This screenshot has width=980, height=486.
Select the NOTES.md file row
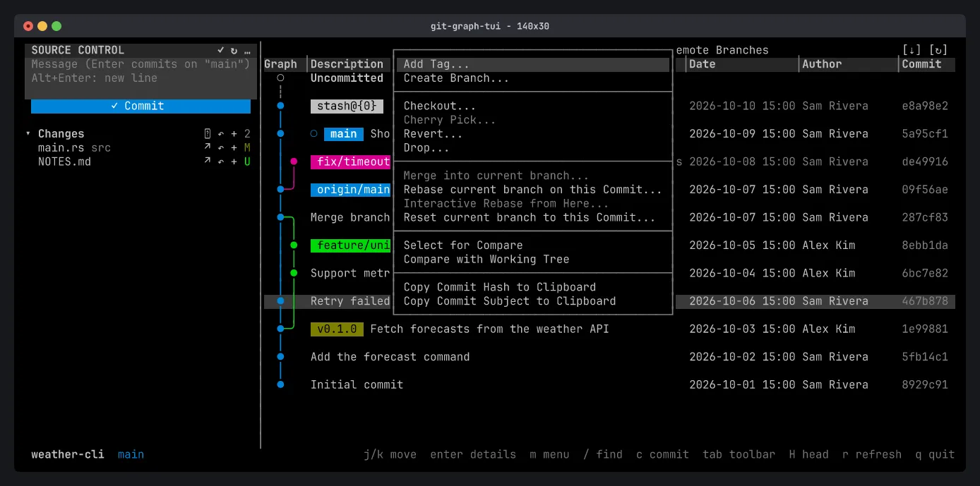[141, 162]
